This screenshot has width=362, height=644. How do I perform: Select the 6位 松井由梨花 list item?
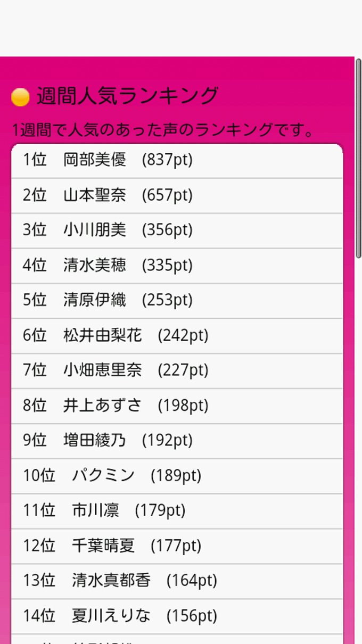point(177,336)
